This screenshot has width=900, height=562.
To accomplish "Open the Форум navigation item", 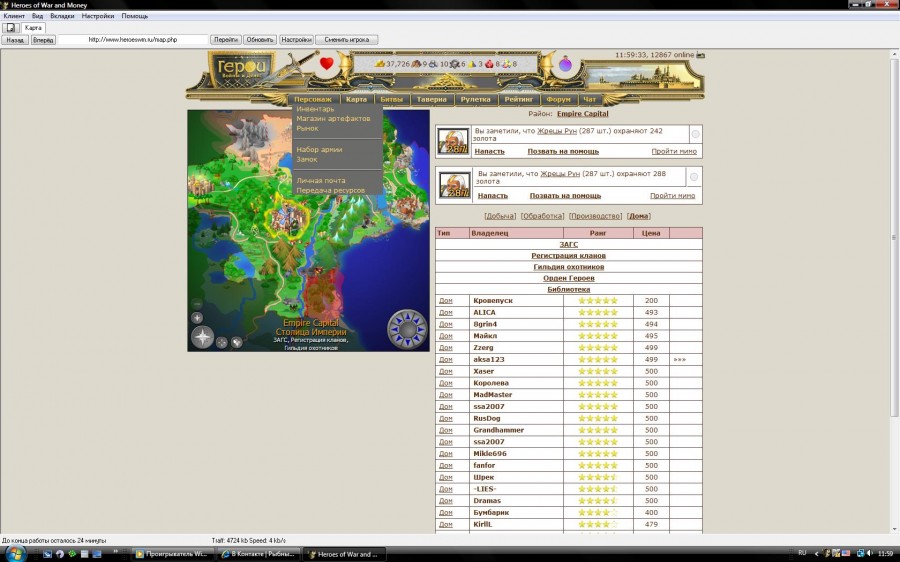I will (x=558, y=99).
